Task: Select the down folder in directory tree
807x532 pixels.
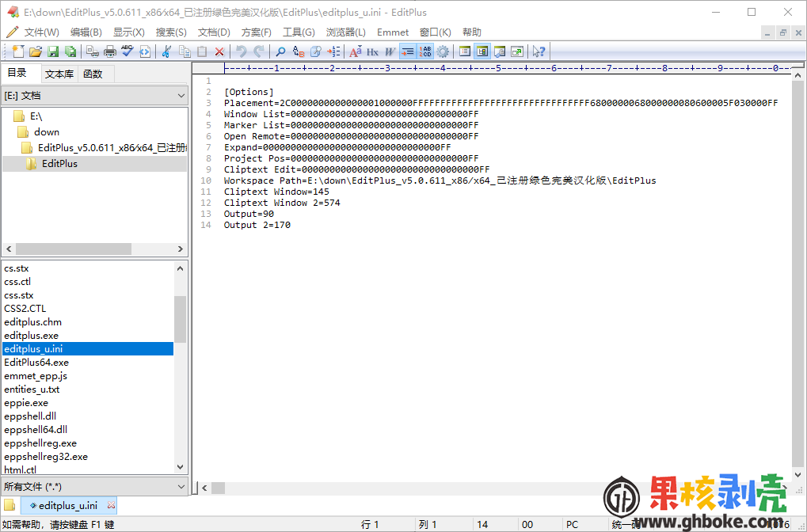Action: tap(47, 132)
